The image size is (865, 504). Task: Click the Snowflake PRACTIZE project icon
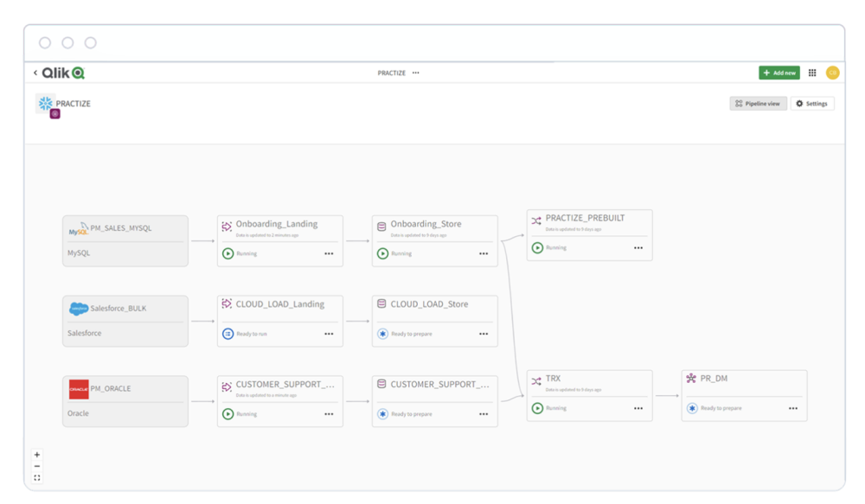(x=46, y=103)
